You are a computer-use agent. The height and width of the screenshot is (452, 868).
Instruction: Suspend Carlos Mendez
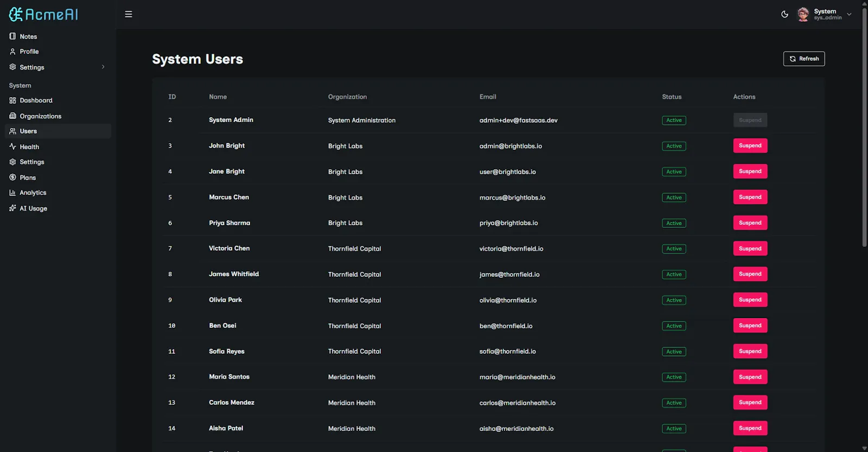[x=750, y=402]
